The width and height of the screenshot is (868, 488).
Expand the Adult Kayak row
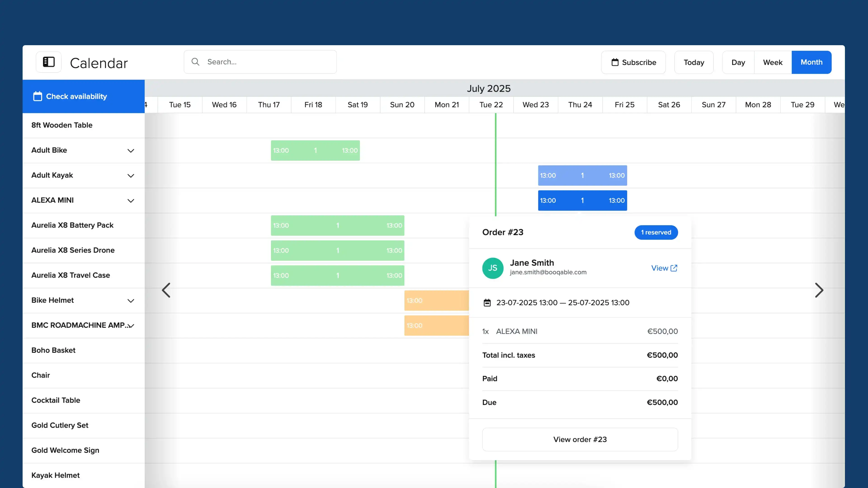131,176
